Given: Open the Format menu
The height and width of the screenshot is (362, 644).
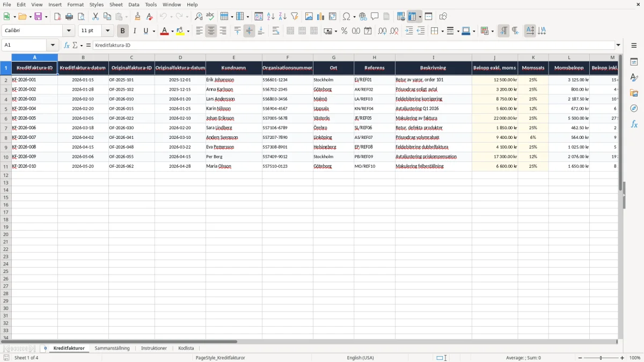Looking at the screenshot, I should tap(75, 4).
